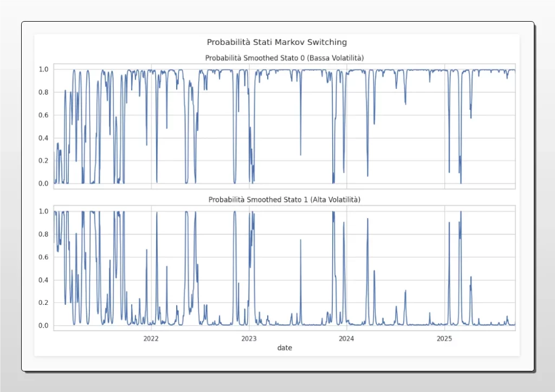Select the 0.4 y-axis tick of bottom chart
The image size is (555, 392).
pos(43,280)
